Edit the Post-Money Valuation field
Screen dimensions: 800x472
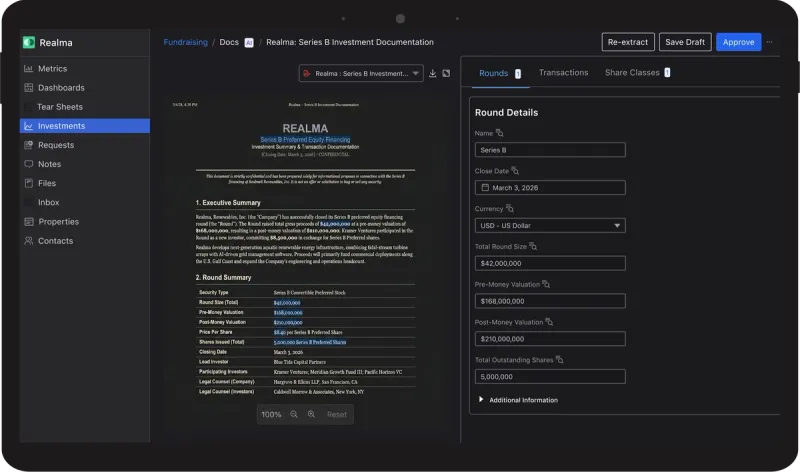550,339
